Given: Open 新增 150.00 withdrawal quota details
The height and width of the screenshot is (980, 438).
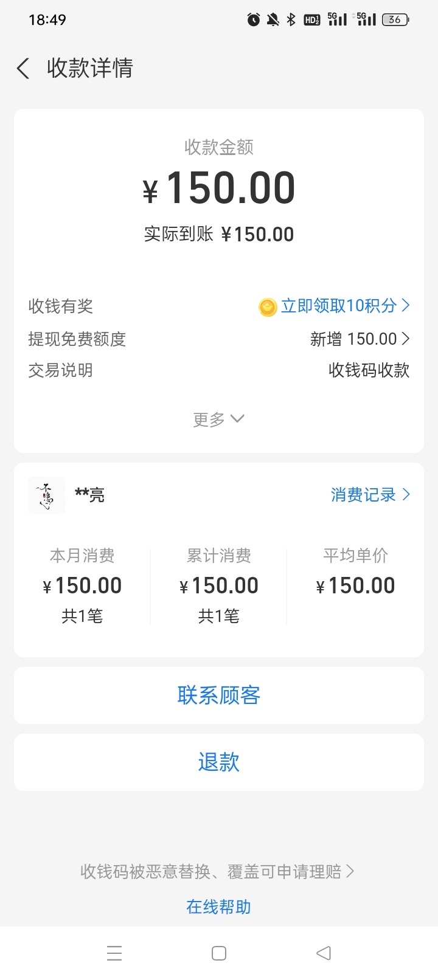Looking at the screenshot, I should coord(360,339).
